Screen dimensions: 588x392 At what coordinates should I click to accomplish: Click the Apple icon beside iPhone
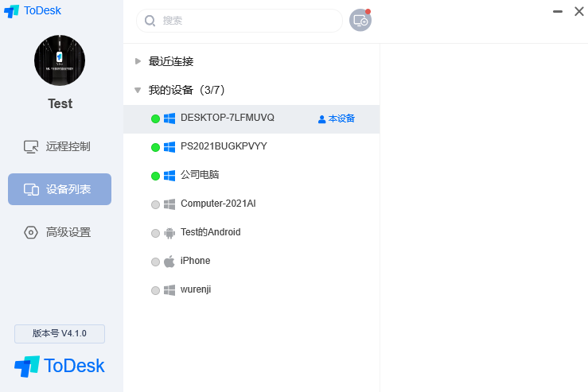pyautogui.click(x=169, y=262)
